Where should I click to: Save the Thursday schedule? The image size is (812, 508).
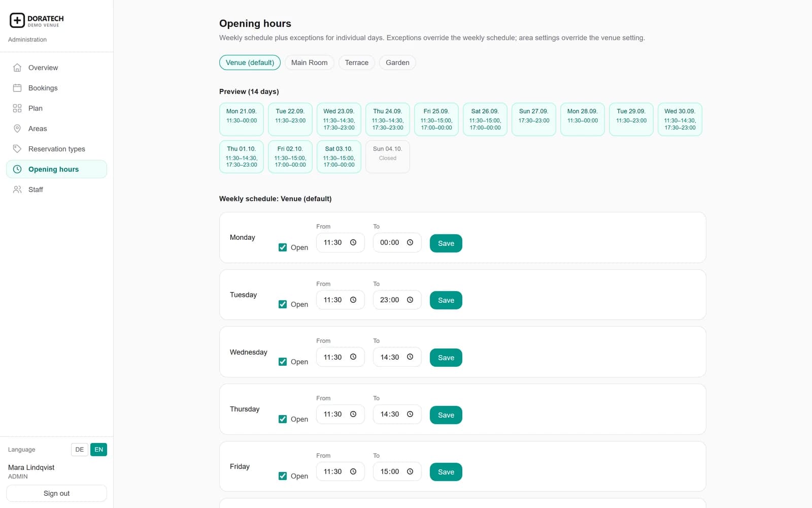click(x=446, y=415)
